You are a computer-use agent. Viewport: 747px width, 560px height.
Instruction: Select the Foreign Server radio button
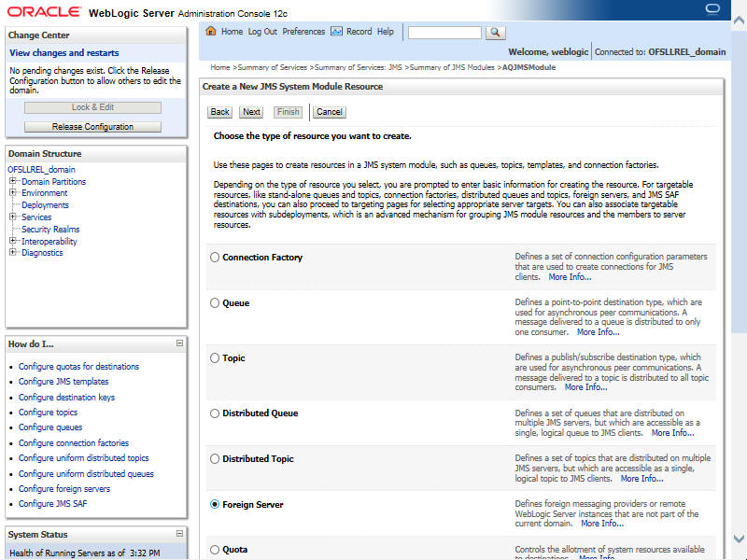coord(215,504)
